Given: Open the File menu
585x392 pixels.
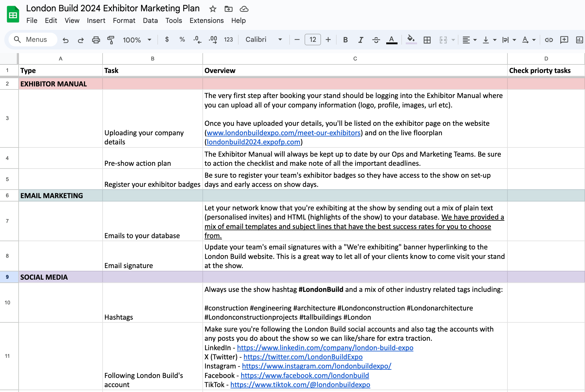Looking at the screenshot, I should tap(32, 20).
